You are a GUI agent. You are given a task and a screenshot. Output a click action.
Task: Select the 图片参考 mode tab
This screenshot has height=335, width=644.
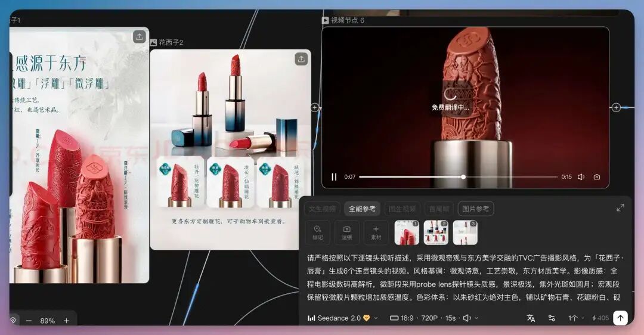pos(476,209)
